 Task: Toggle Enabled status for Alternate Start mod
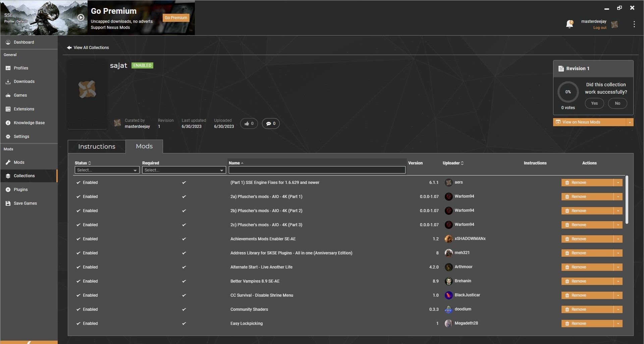tap(87, 267)
